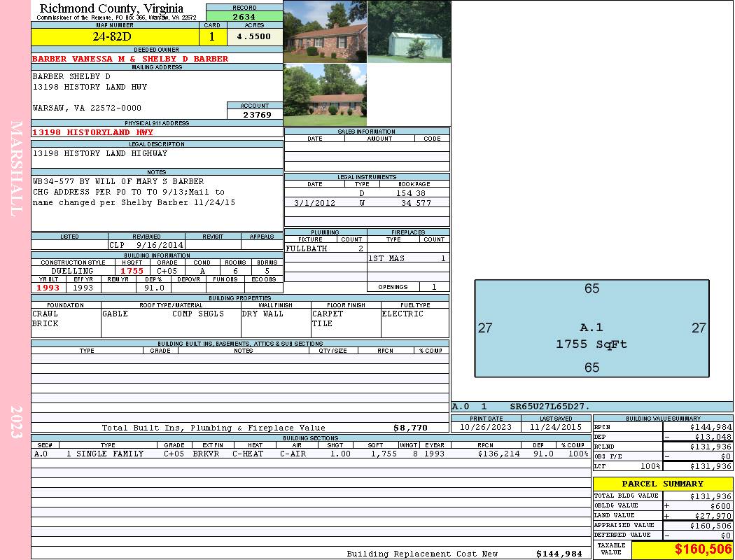This screenshot has height=560, width=735.
Task: Click the foundation value CRAWL
Action: 45,314
